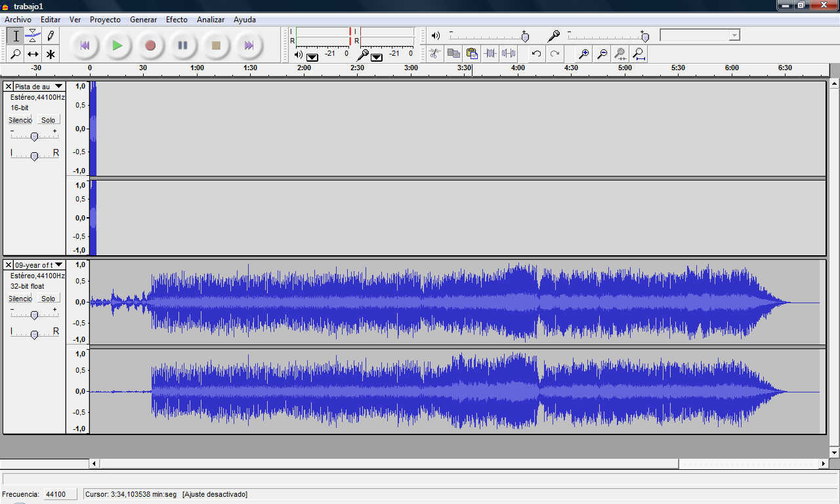
Task: Click the vertical scrollbar down arrow
Action: [834, 453]
